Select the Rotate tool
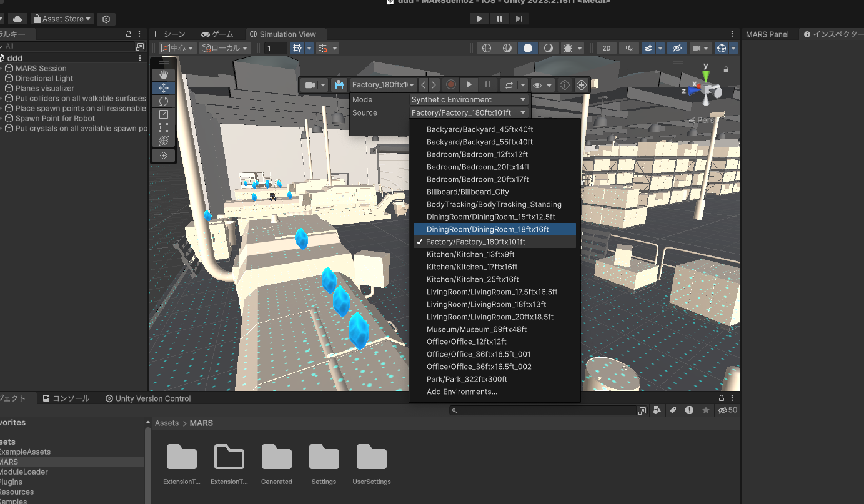Screen dimensions: 864x504 pos(164,101)
